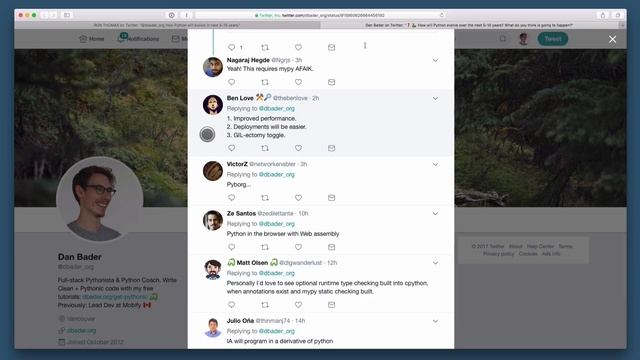The width and height of the screenshot is (640, 360).
Task: Click the Tweet compose button
Action: pos(553,39)
